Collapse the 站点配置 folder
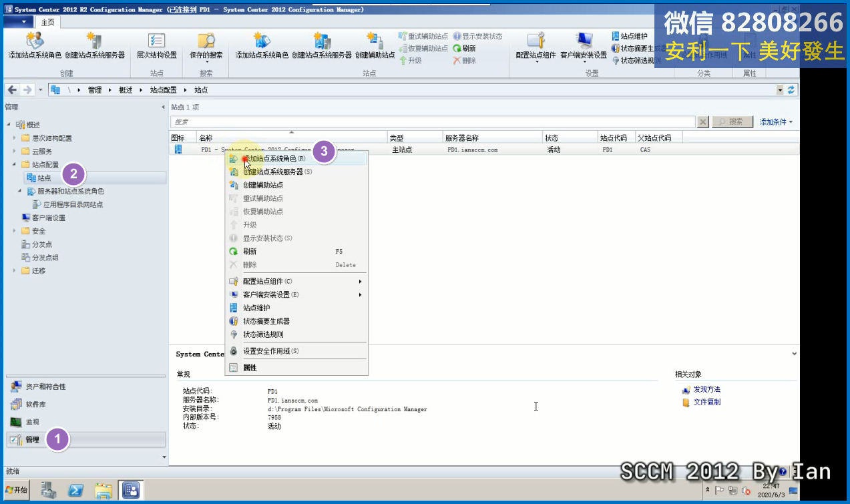 coord(14,164)
